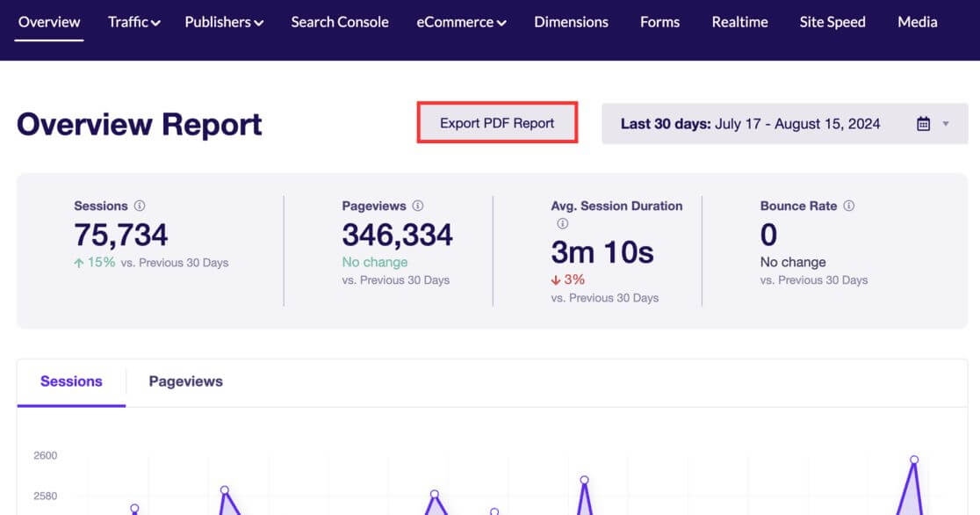
Task: Click the Bounce Rate value 0
Action: point(768,236)
